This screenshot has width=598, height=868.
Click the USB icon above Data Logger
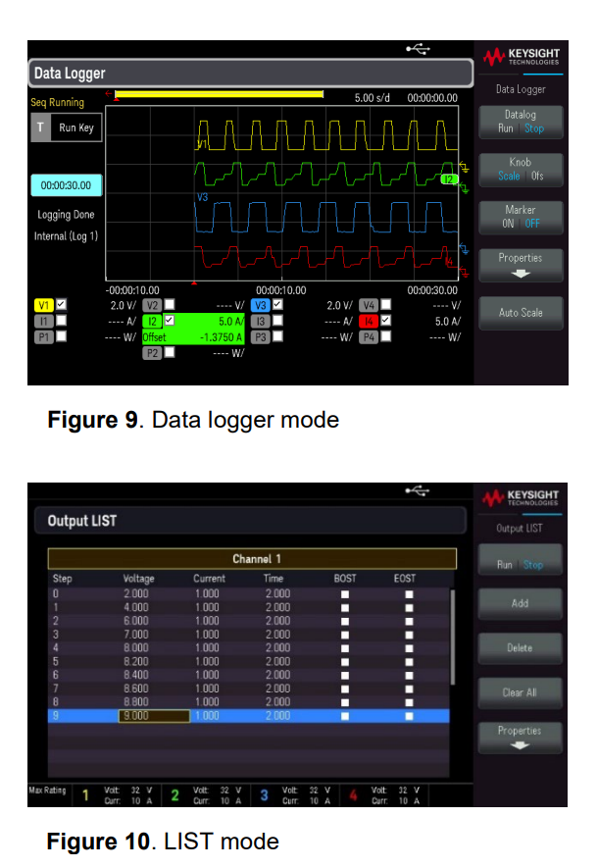click(418, 50)
